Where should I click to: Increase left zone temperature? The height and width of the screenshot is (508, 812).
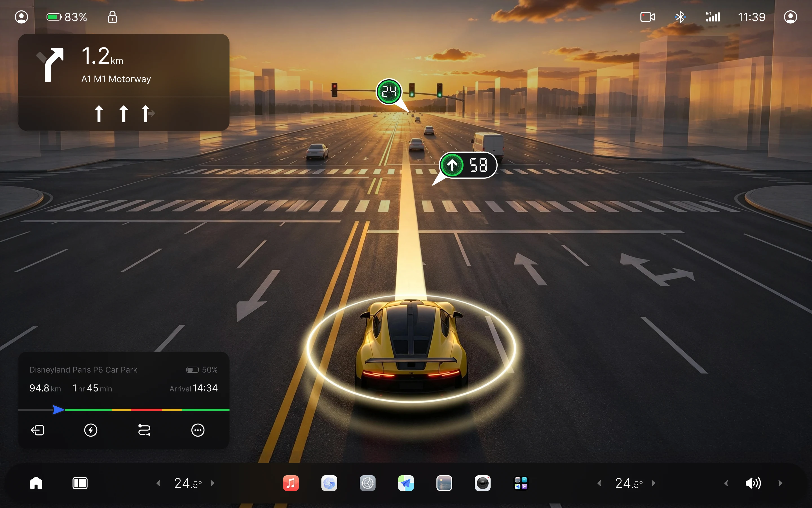(212, 483)
